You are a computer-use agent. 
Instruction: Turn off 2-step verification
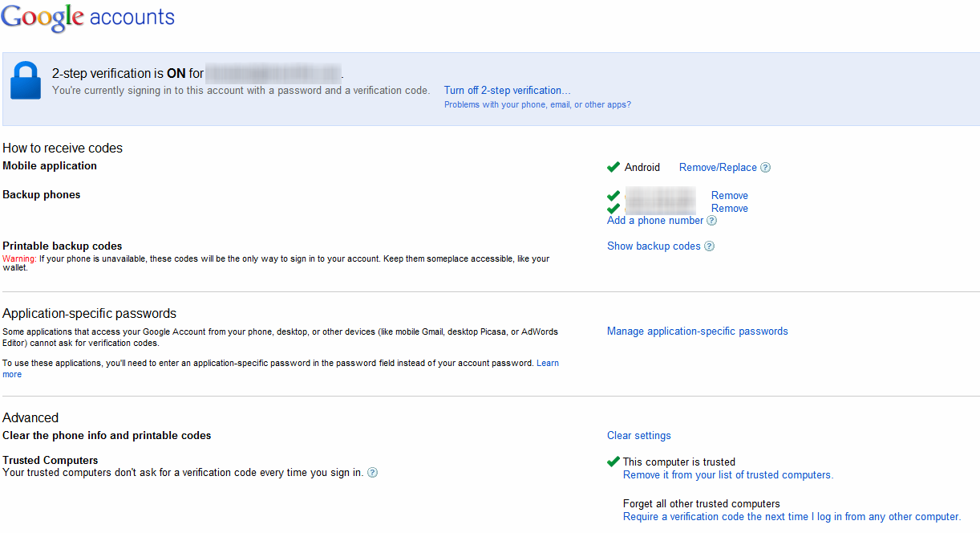pyautogui.click(x=507, y=91)
